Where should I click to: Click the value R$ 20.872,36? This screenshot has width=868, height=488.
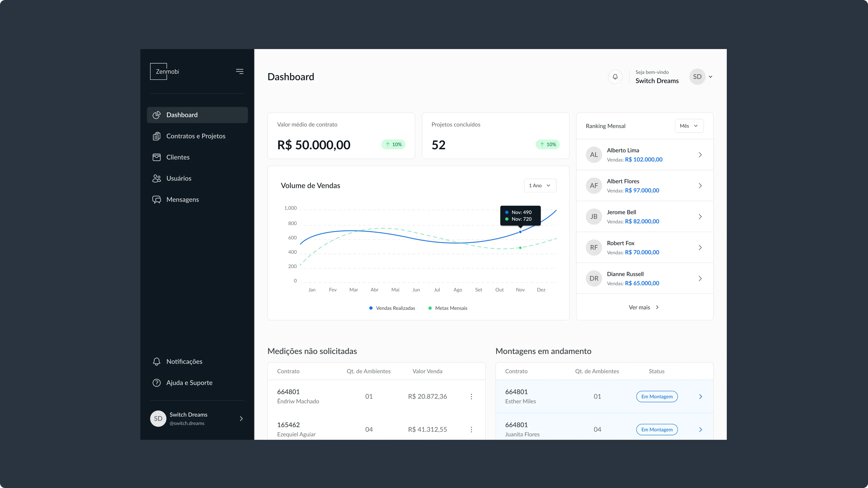427,396
